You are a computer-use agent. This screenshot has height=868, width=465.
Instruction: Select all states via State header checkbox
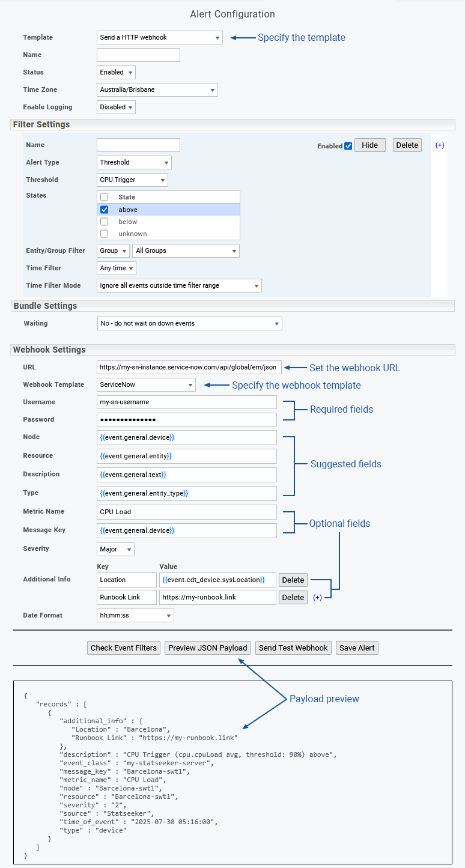(105, 197)
